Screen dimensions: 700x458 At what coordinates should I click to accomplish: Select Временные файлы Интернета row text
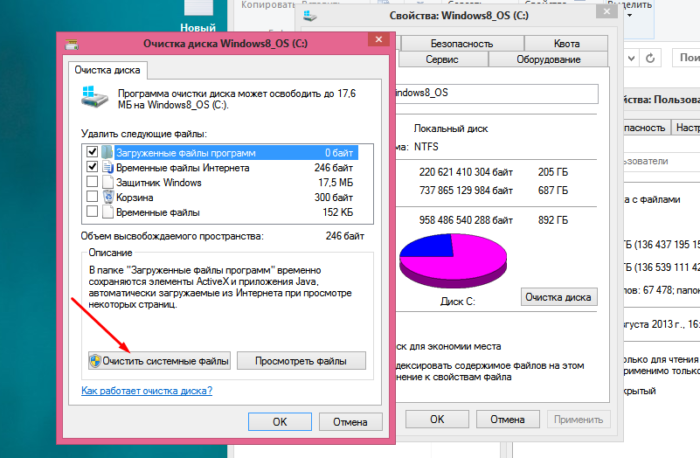pyautogui.click(x=183, y=168)
